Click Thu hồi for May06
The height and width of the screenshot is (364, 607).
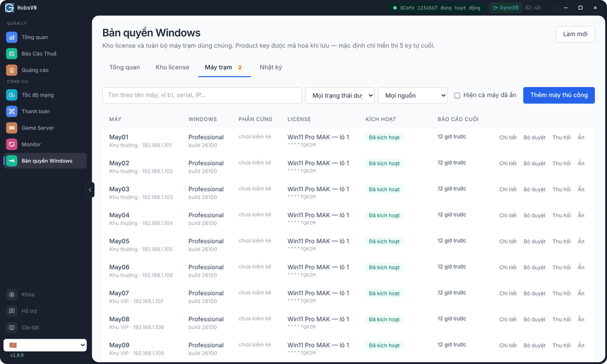pos(562,267)
